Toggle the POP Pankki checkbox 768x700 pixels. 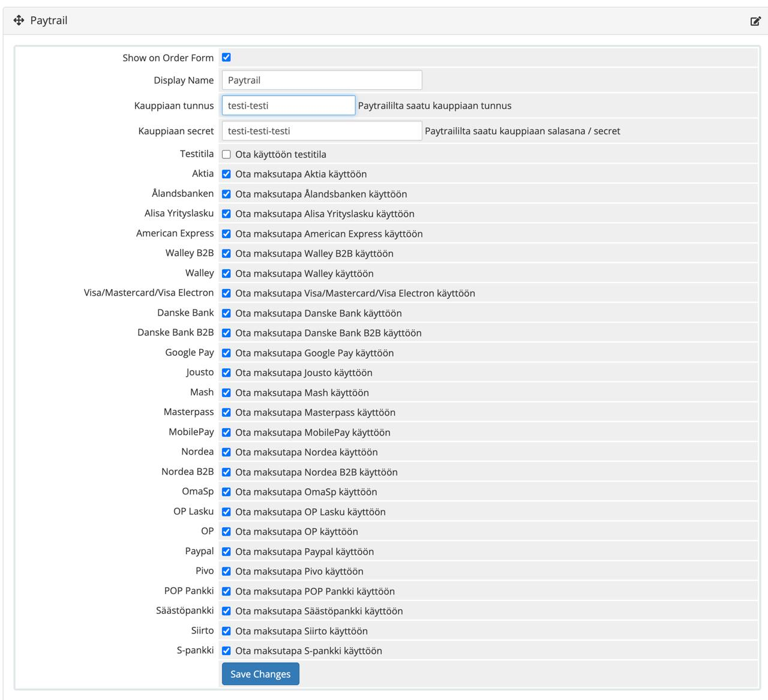point(226,591)
